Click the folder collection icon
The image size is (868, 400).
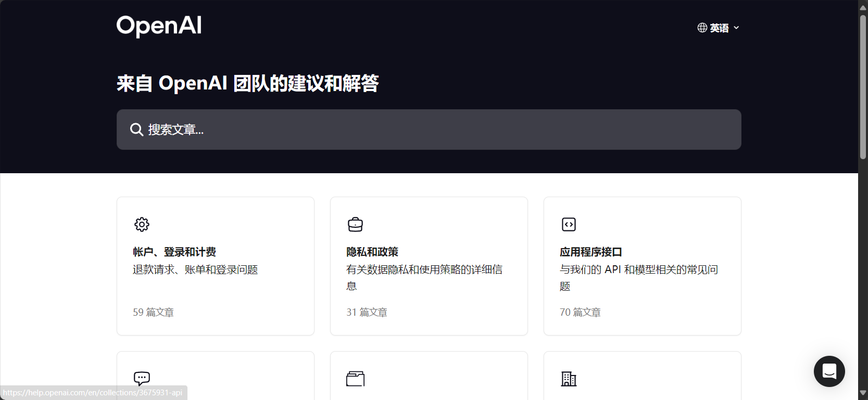point(355,379)
